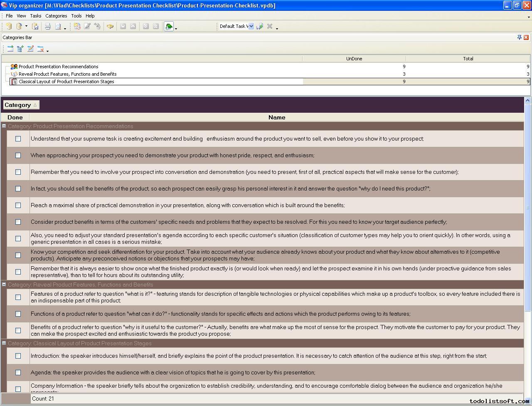Image resolution: width=532 pixels, height=406 pixels.
Task: Click the task list vertical scrollbar thumb
Action: 527,208
